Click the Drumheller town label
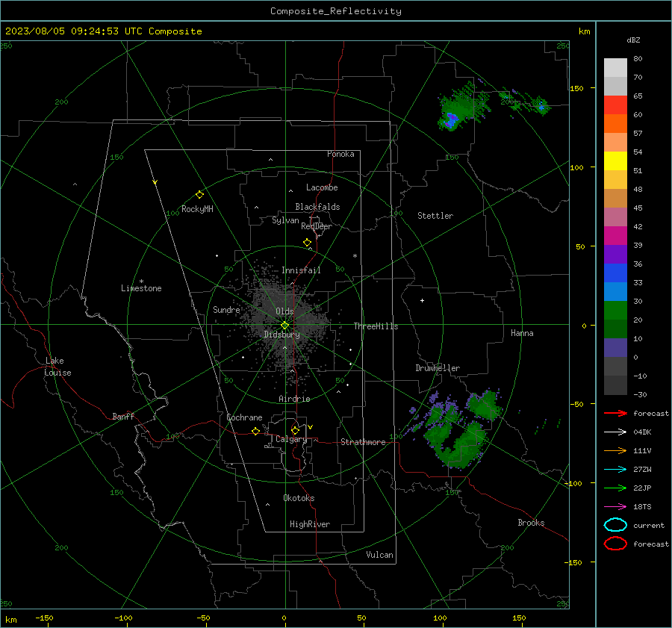This screenshot has width=672, height=628. coord(438,368)
